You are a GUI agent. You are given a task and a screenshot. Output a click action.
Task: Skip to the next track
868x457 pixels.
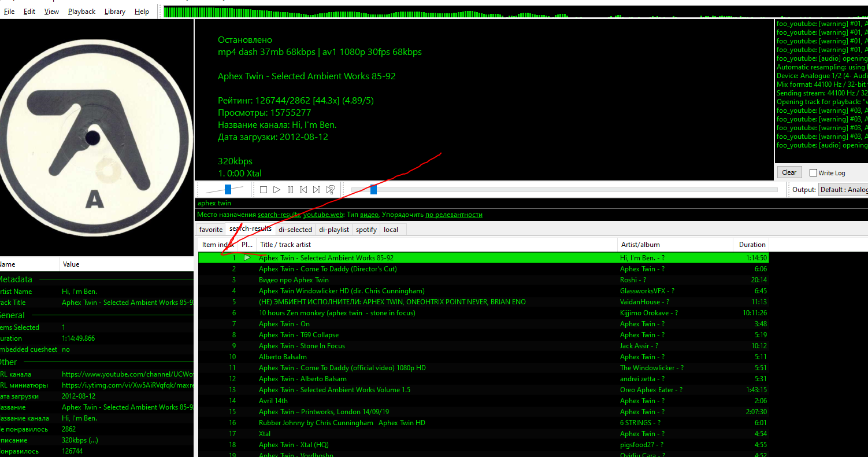(x=317, y=190)
